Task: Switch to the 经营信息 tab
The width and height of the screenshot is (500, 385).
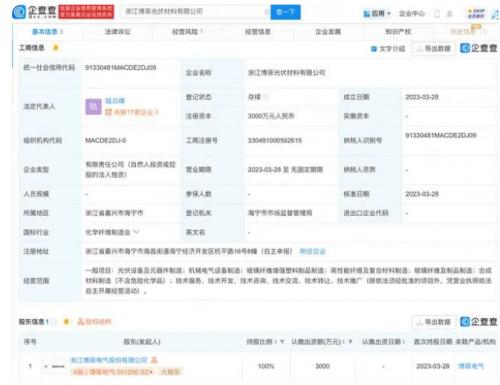Action: pos(258,32)
